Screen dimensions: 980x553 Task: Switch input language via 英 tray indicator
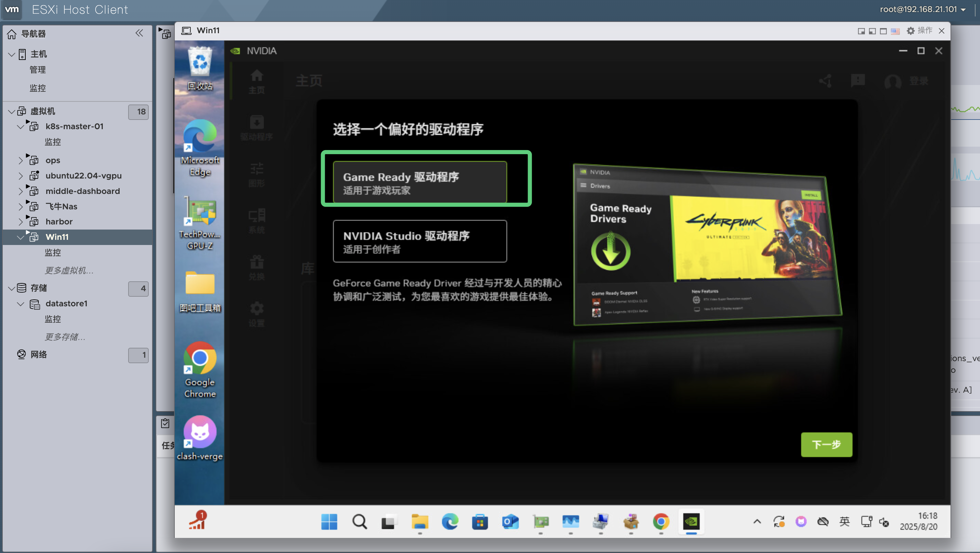point(844,522)
